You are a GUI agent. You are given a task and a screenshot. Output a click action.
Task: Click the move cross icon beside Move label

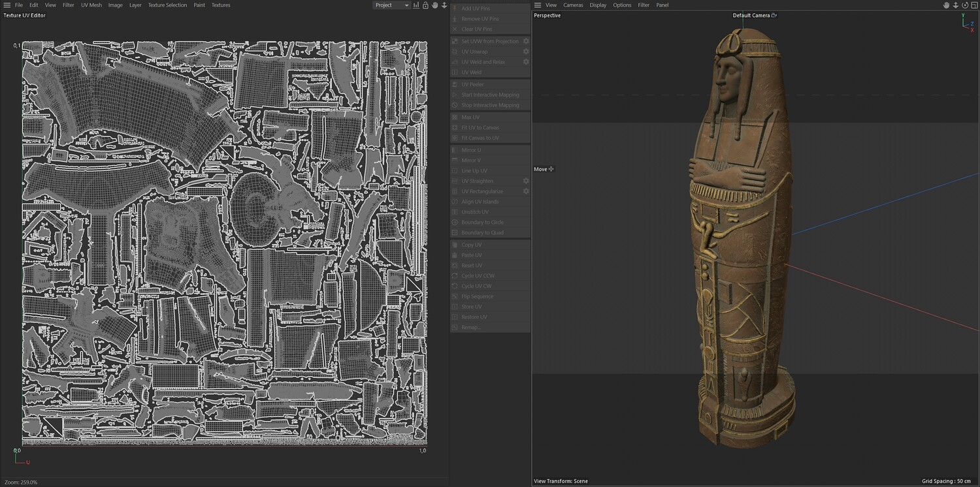coord(551,169)
